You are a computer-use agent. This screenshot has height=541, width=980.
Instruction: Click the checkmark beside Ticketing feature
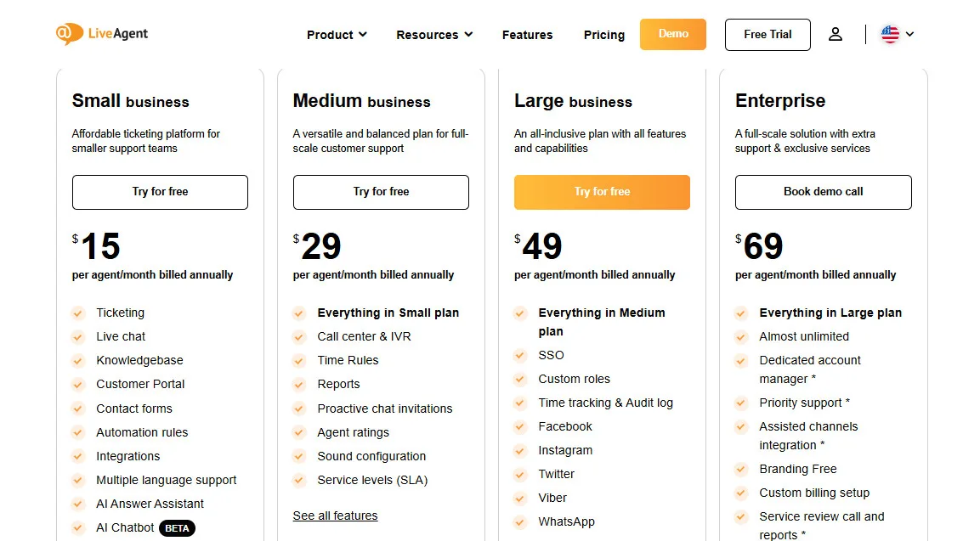[77, 313]
